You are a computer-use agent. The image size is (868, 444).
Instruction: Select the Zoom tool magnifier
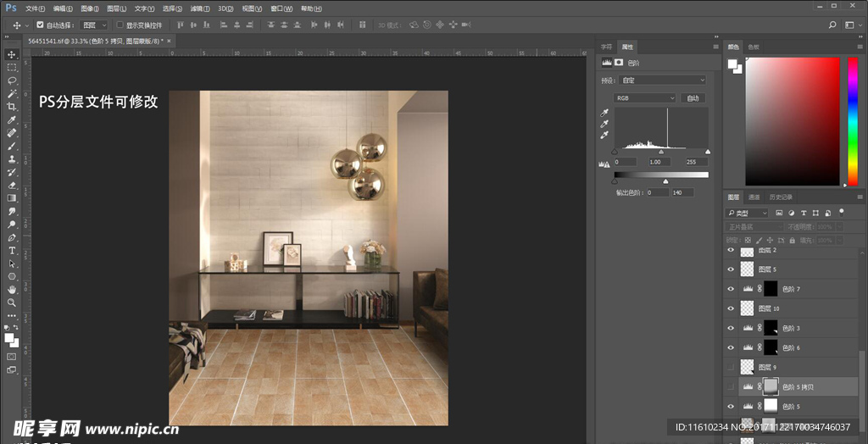point(12,302)
